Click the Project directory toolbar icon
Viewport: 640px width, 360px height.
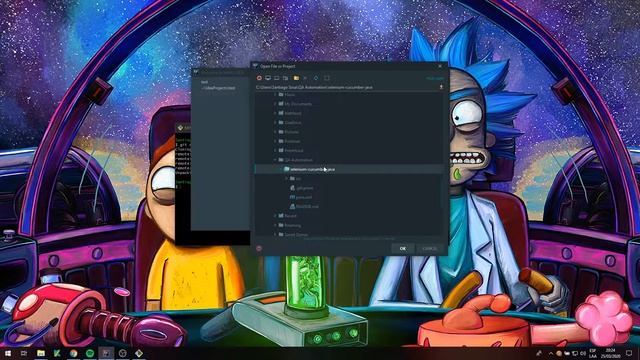(277, 78)
